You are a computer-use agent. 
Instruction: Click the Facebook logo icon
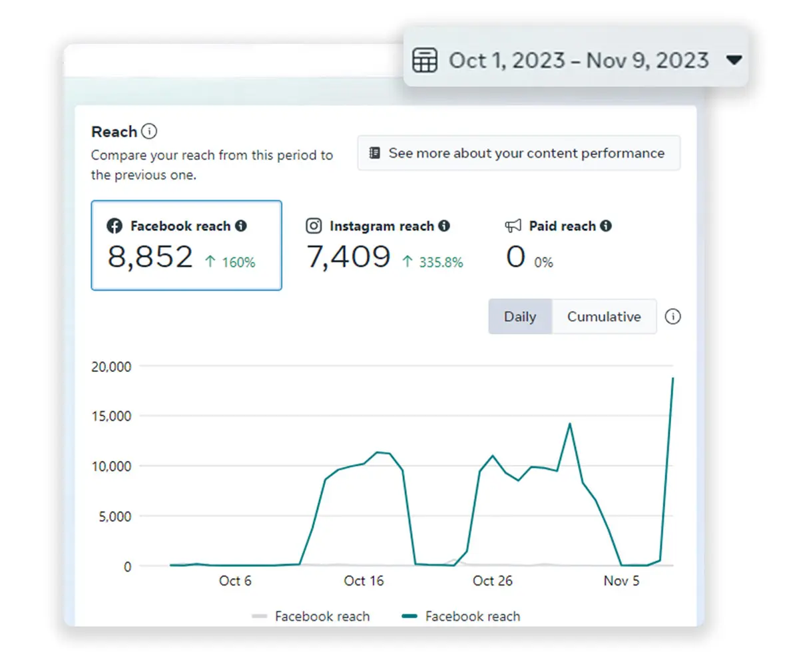(x=115, y=226)
